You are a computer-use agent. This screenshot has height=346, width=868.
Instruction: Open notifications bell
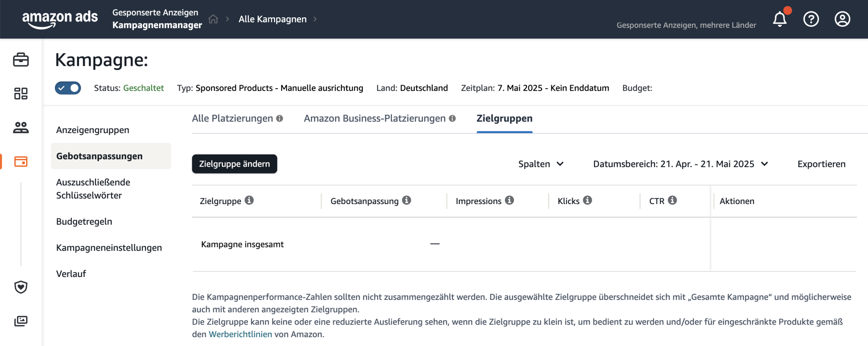click(x=780, y=19)
